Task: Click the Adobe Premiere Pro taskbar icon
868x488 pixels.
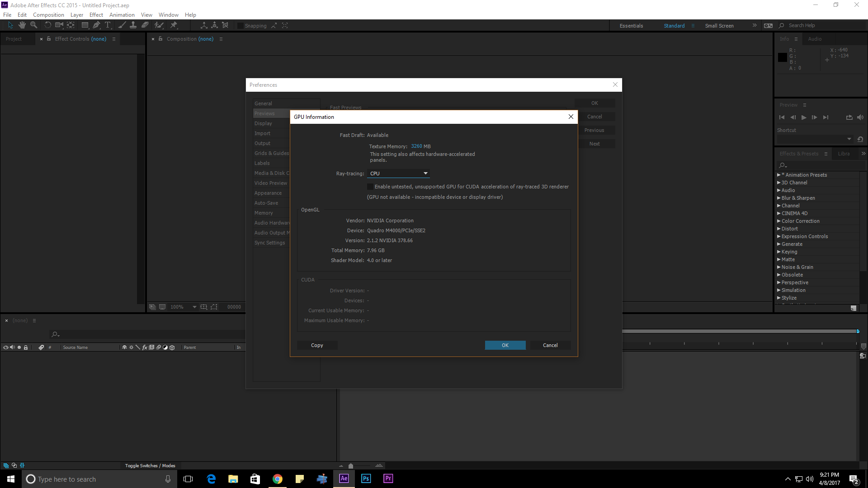Action: 388,479
